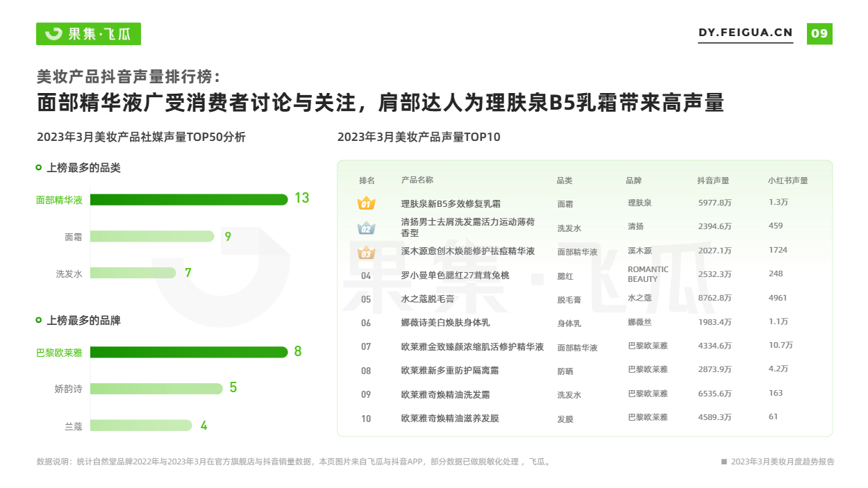Click the 洗发水 bar showing 7
The image size is (868, 488).
[x=133, y=274]
